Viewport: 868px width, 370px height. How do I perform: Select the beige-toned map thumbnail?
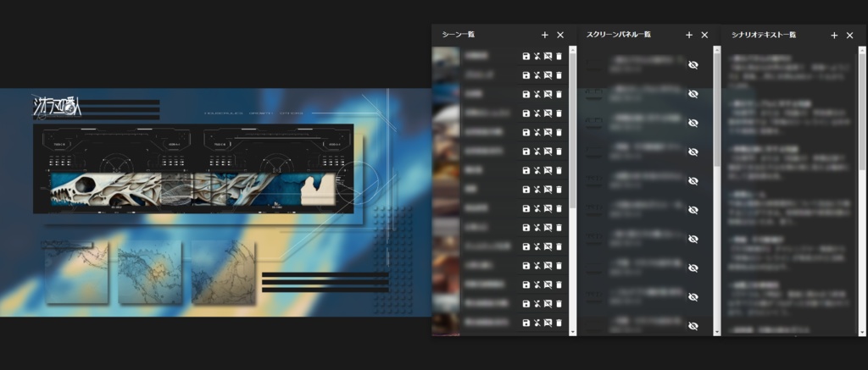coord(223,272)
